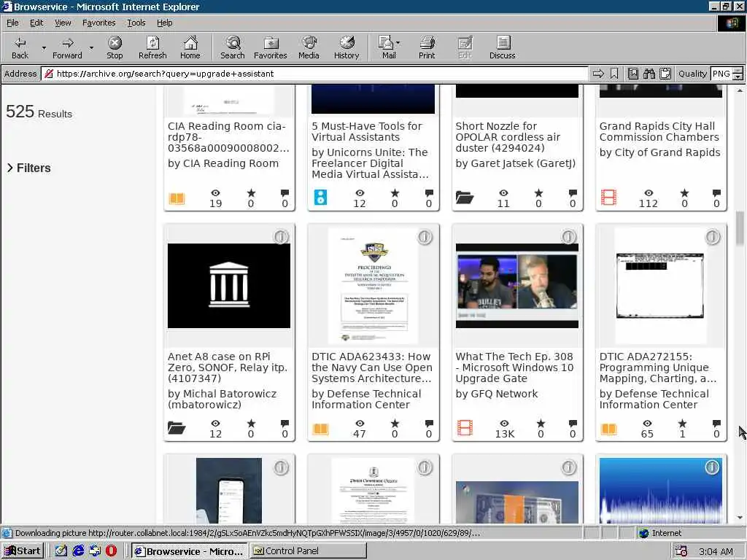This screenshot has width=747, height=560.
Task: Click audio speaker icon on Virtual Assistants card
Action: tap(321, 197)
